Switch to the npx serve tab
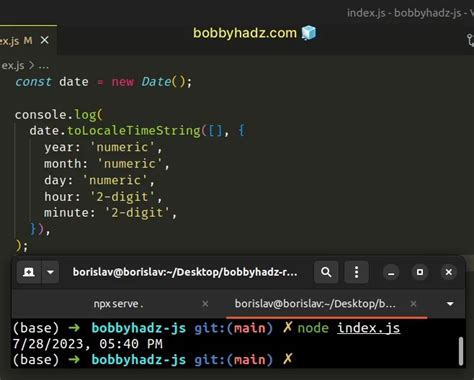474x380 pixels. 118,304
